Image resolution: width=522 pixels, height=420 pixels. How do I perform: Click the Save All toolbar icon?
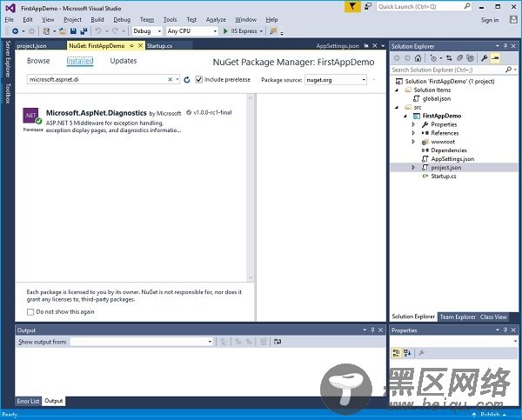84,31
